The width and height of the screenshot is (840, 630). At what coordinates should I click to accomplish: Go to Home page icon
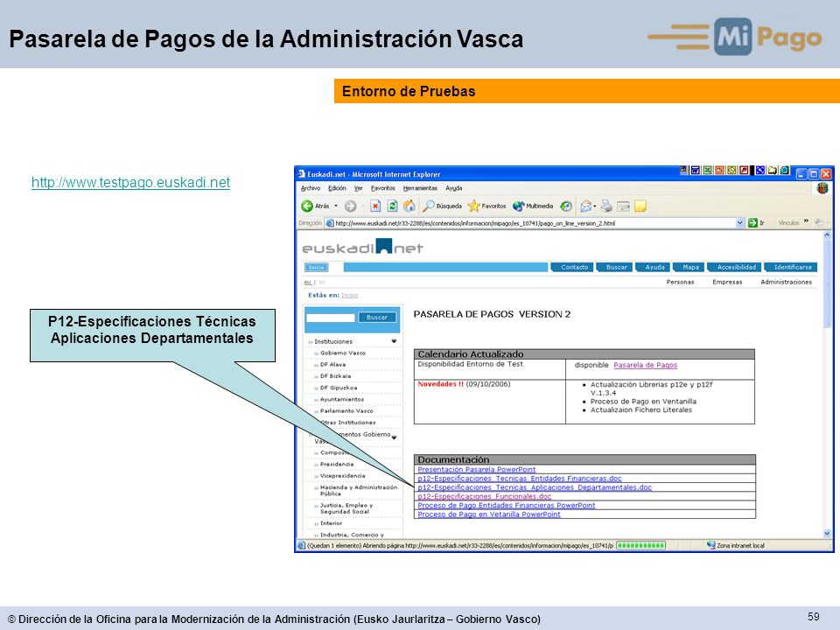[409, 206]
